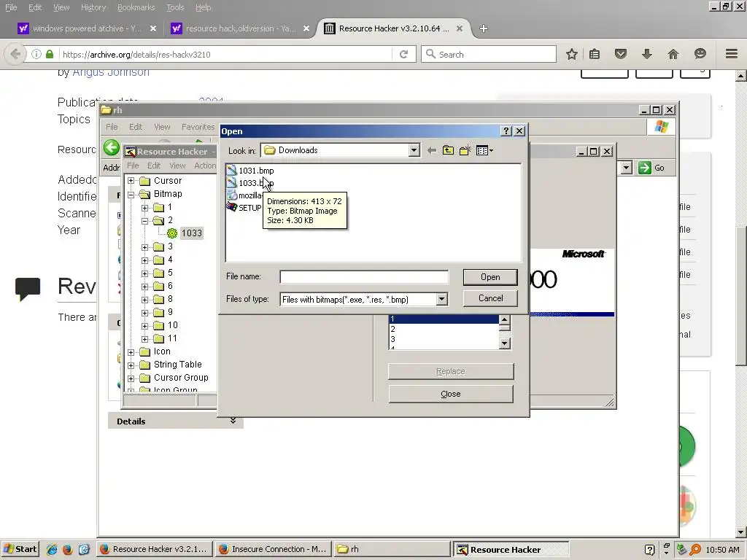Open rh window Favorites menu

pos(198,127)
